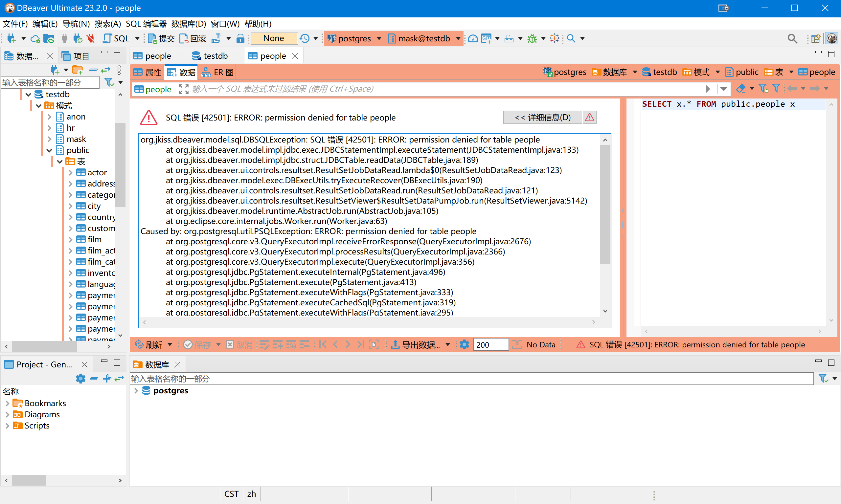Close the active people editor tab
Viewport: 841px width, 504px height.
pyautogui.click(x=295, y=56)
